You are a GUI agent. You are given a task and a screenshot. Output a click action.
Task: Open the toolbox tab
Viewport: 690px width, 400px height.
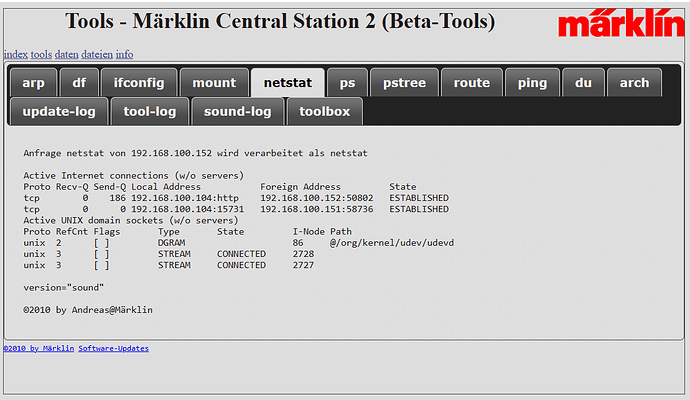click(x=325, y=111)
